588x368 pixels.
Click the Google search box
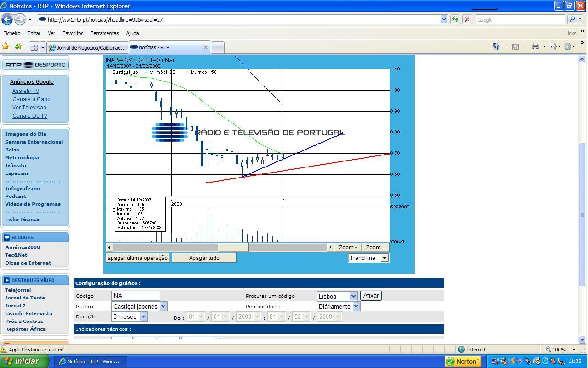click(520, 19)
